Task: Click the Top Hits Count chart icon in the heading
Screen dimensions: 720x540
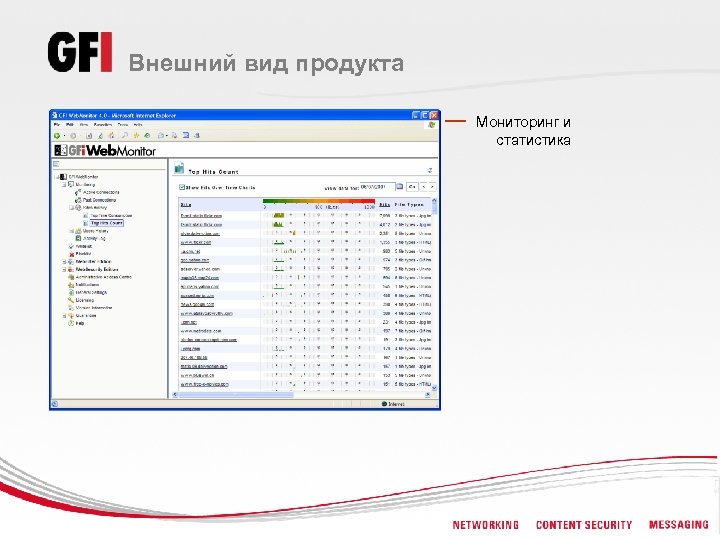Action: coord(179,169)
